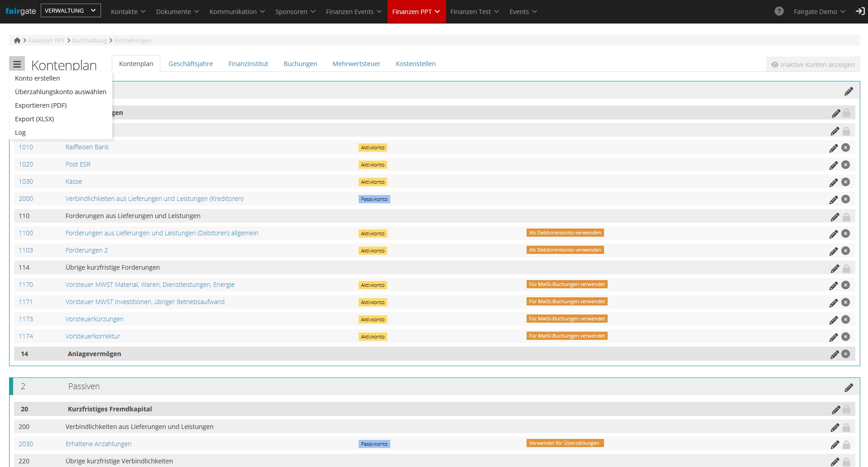Switch to the Geschäftsjahre tab
The height and width of the screenshot is (467, 868).
(191, 64)
